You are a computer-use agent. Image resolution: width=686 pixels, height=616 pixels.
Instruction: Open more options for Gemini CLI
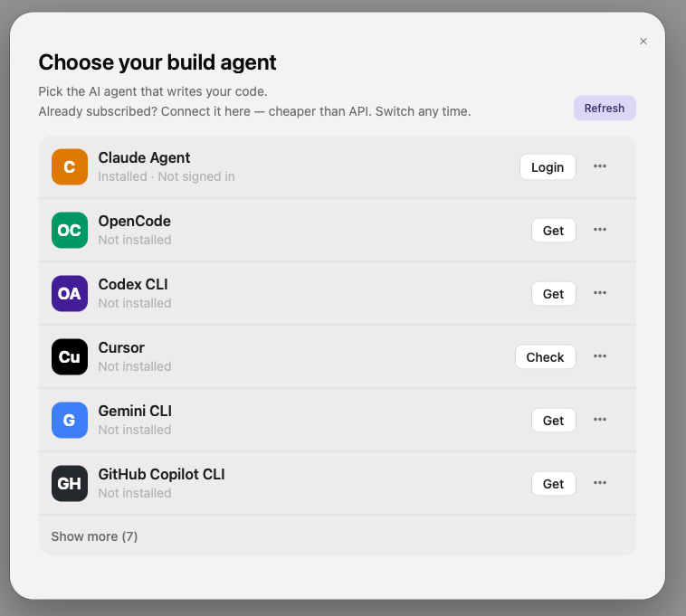click(600, 420)
